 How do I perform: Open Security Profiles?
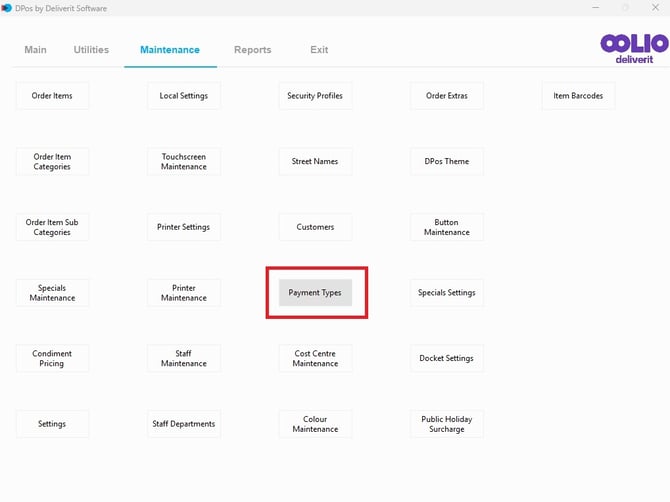[x=315, y=96]
